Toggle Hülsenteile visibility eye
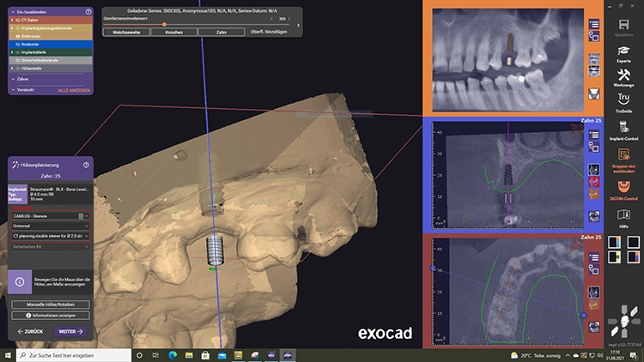Image resolution: width=644 pixels, height=362 pixels. click(x=18, y=69)
